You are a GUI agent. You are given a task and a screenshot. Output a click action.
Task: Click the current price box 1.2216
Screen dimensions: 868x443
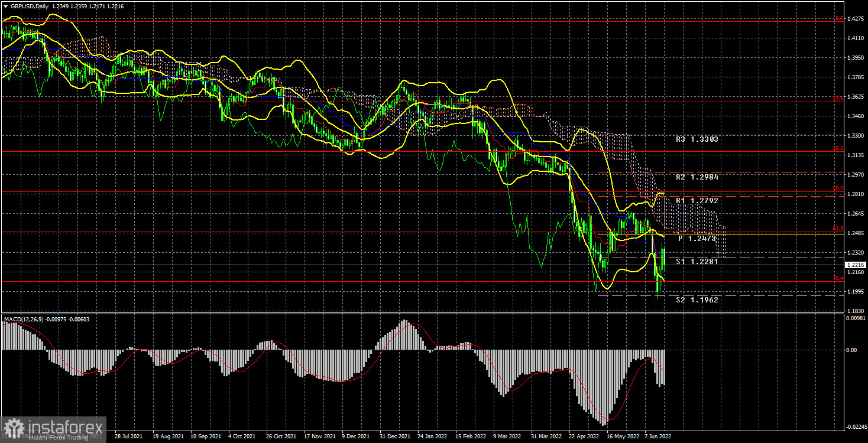[x=856, y=265]
